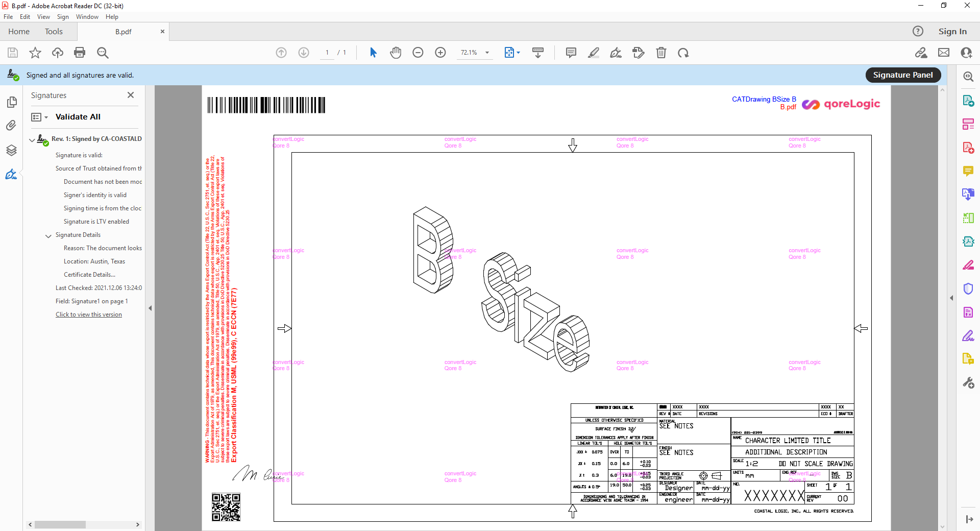Open the Protect shield tool
980x531 pixels.
click(x=968, y=288)
